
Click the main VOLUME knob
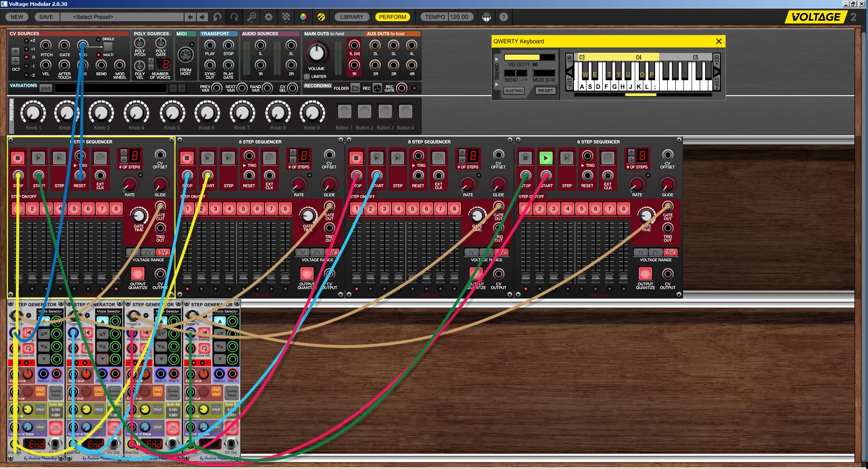tap(316, 53)
